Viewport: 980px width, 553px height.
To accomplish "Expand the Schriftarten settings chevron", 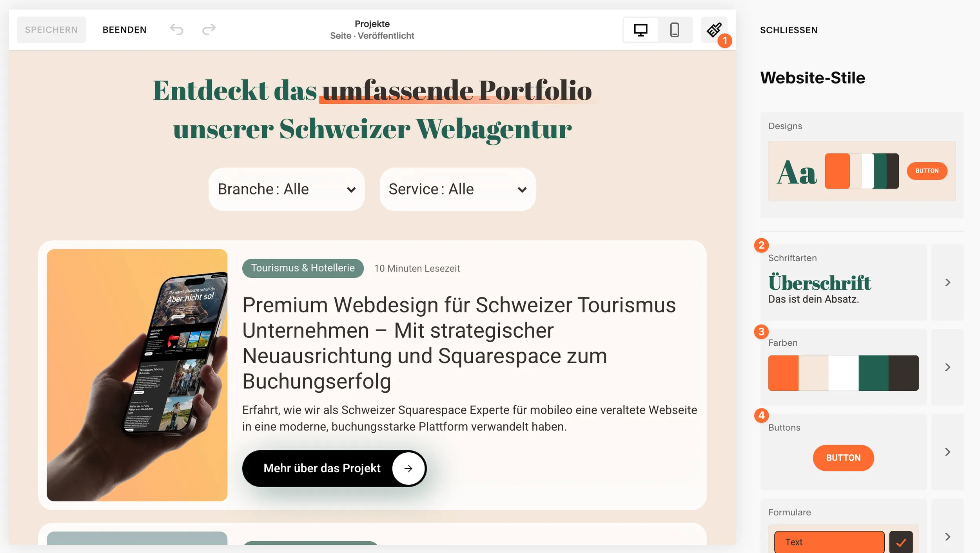I will (x=948, y=282).
